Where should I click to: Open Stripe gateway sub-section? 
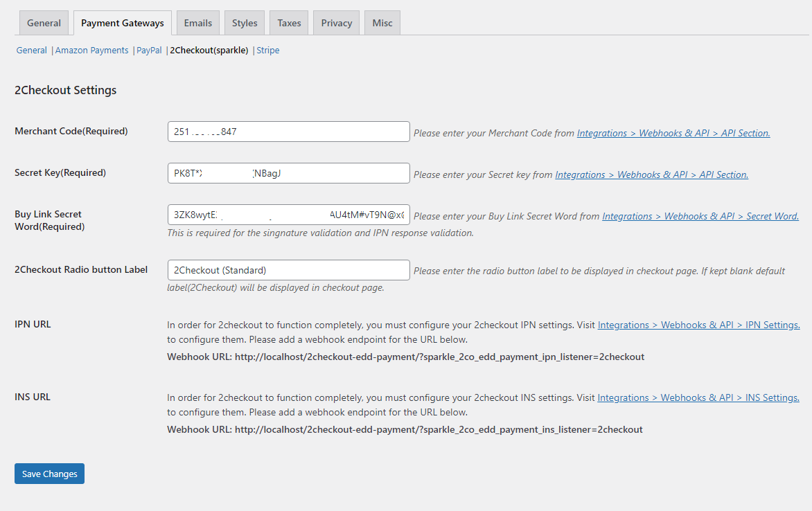(x=268, y=51)
